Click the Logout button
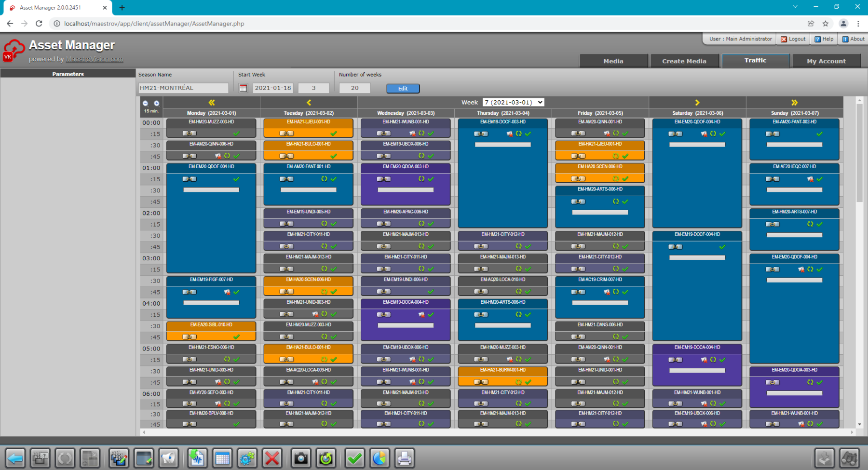868x470 pixels. (x=793, y=39)
